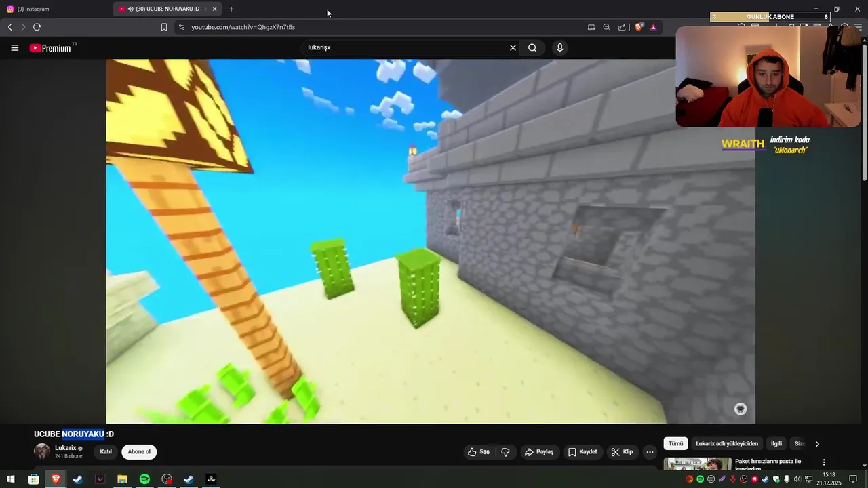
Task: Click the Katıl join button
Action: tap(106, 452)
